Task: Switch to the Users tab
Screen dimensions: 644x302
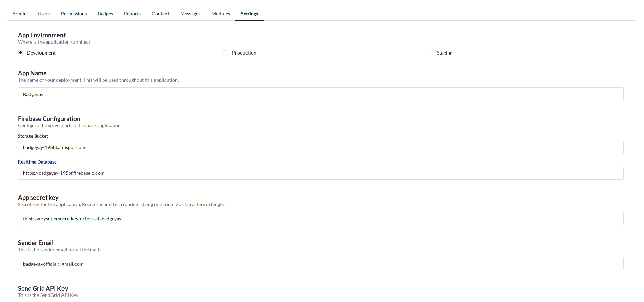Action: (44, 14)
